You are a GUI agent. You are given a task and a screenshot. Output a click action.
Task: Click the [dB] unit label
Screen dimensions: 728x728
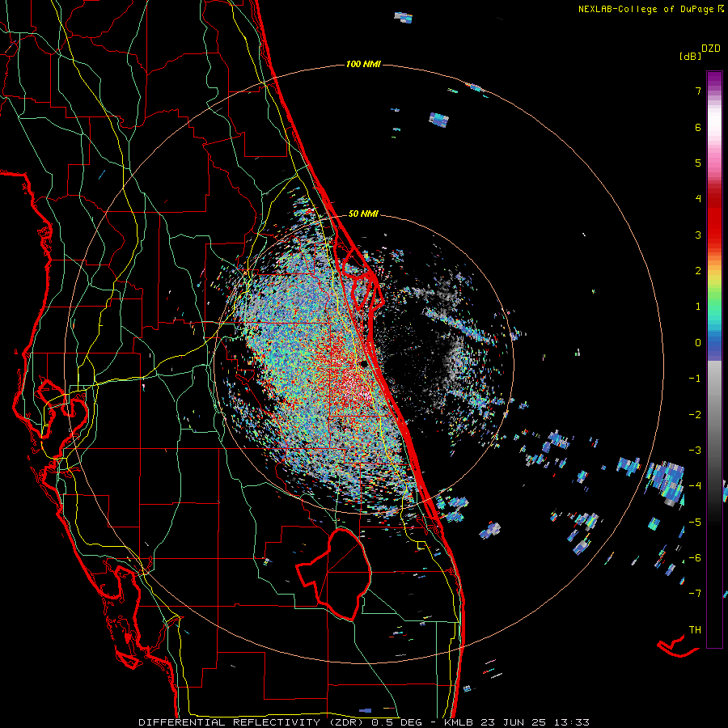pos(690,56)
